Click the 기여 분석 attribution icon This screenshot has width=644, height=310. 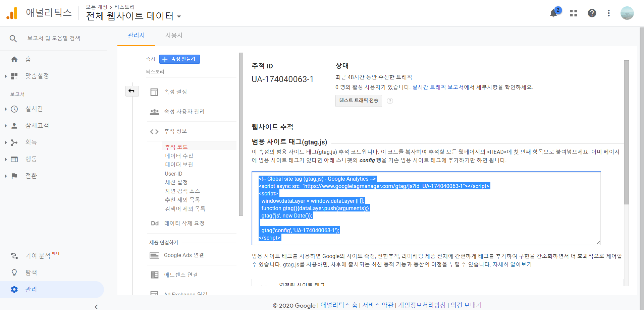tap(14, 256)
